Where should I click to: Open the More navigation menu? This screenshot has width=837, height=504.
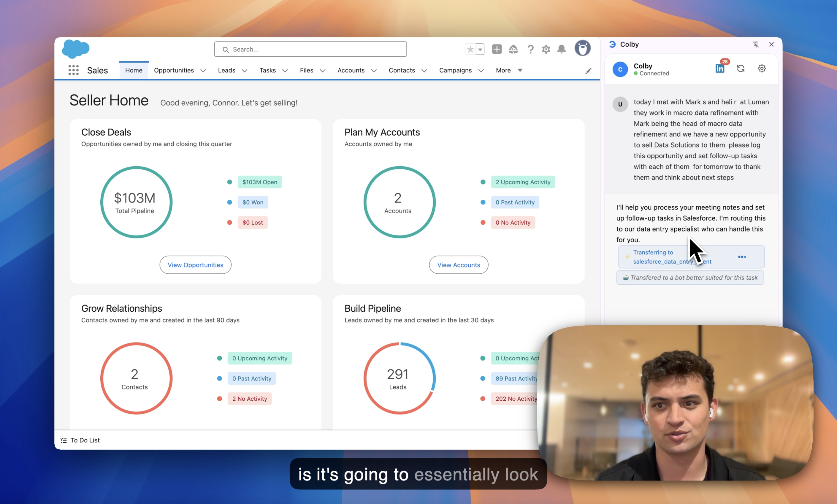(x=509, y=70)
